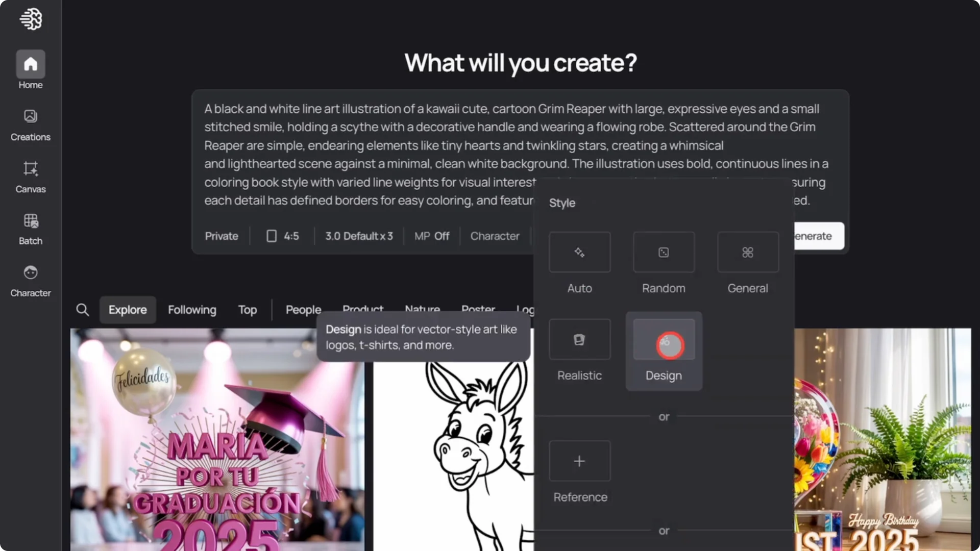The image size is (980, 551).
Task: Select the Canvas tool in the sidebar
Action: pos(30,176)
